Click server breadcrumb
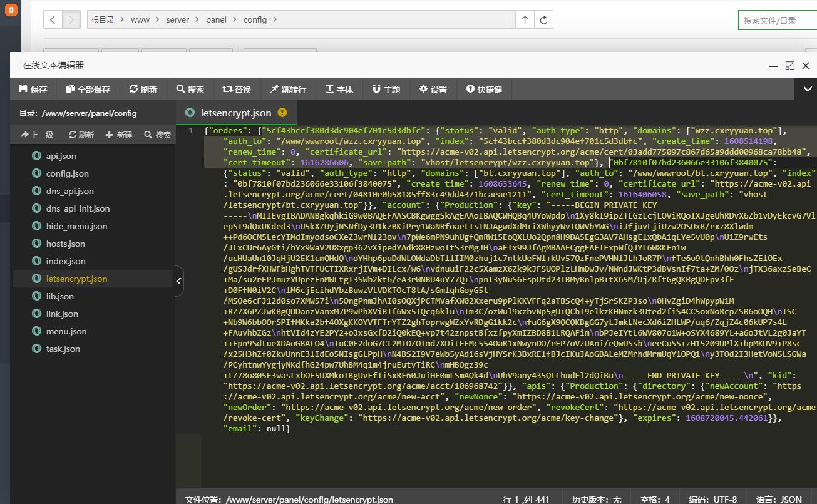This screenshot has width=817, height=504. pos(178,20)
